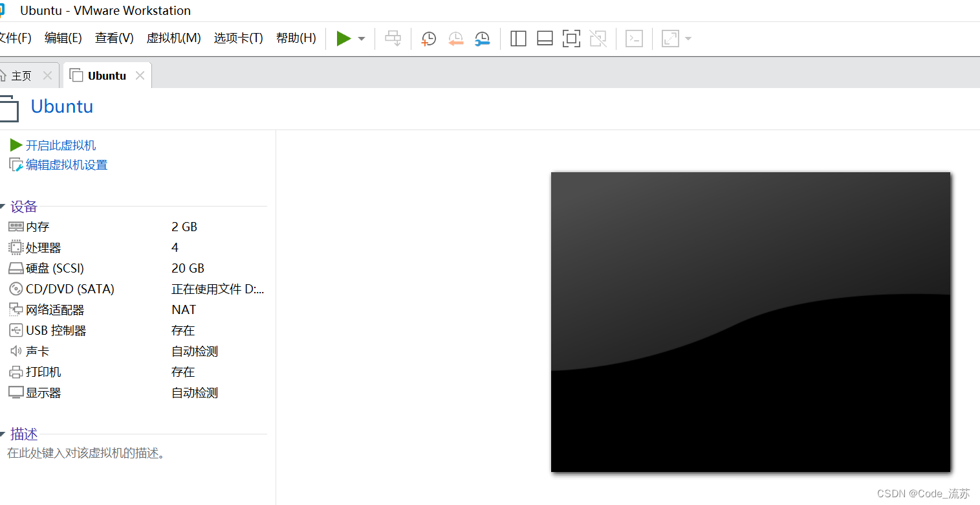
Task: Click the large Ubuntu VM title
Action: tap(62, 106)
